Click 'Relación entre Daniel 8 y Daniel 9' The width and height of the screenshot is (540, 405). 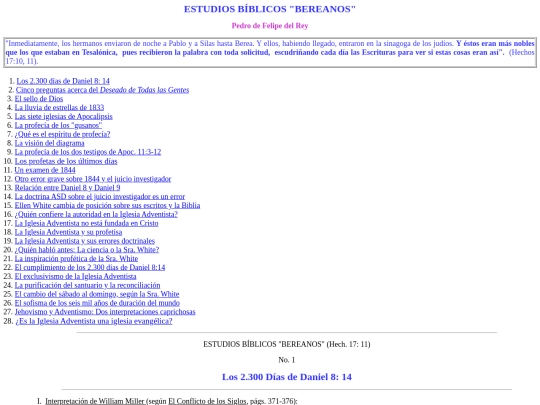(67, 188)
